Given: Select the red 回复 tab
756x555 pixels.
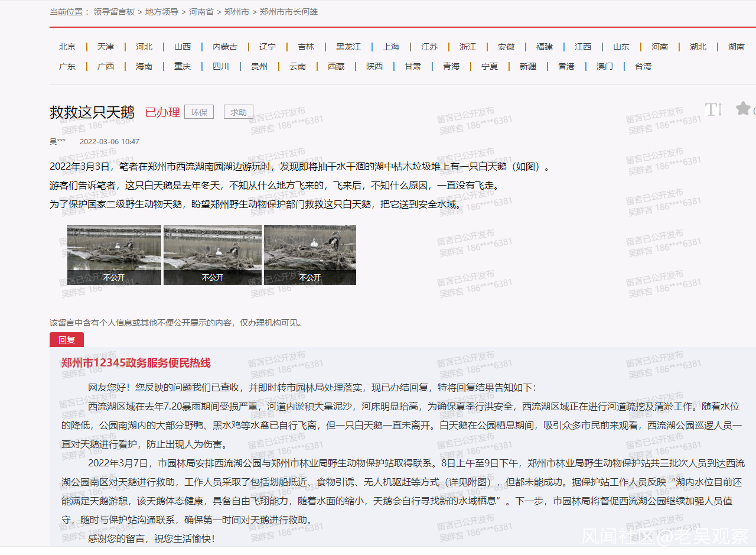Looking at the screenshot, I should (x=67, y=340).
